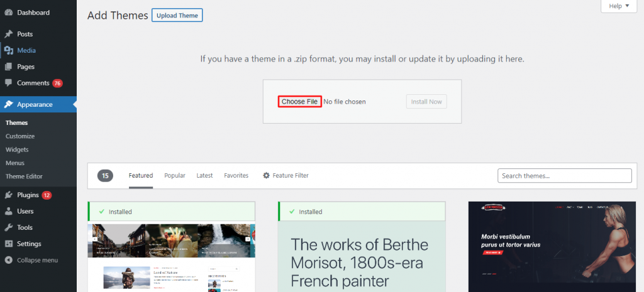The height and width of the screenshot is (292, 644).
Task: Open the Posts menu
Action: tap(38, 34)
